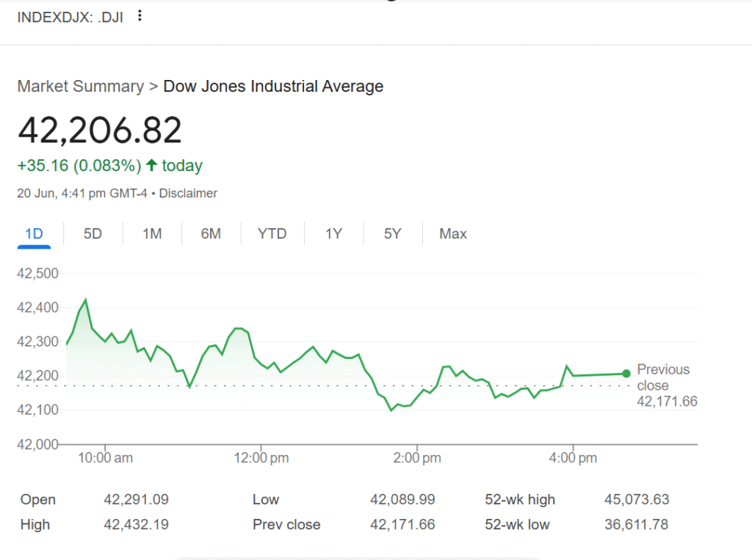752x560 pixels.
Task: Click the High value 42,432.19
Action: click(x=136, y=525)
